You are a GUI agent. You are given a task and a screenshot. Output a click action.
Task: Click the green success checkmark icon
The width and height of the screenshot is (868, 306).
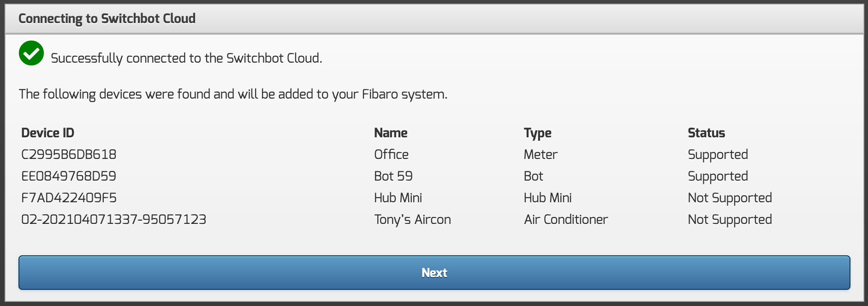(x=31, y=53)
